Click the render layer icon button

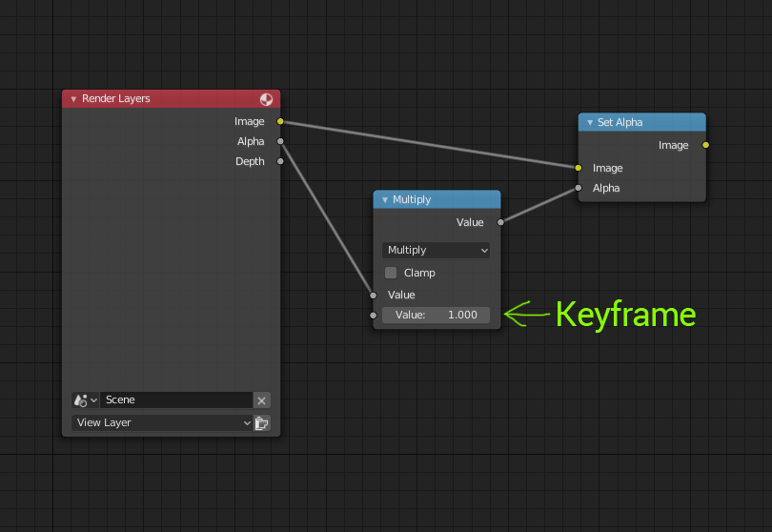pyautogui.click(x=262, y=423)
